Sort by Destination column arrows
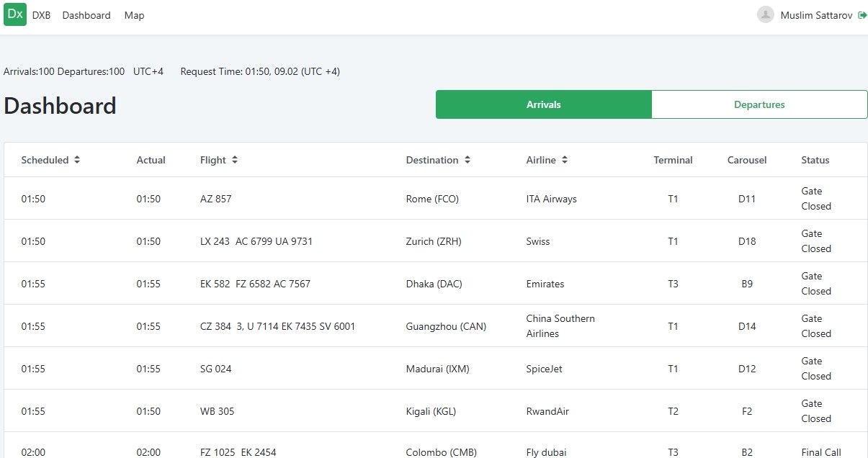868x458 pixels. click(467, 160)
